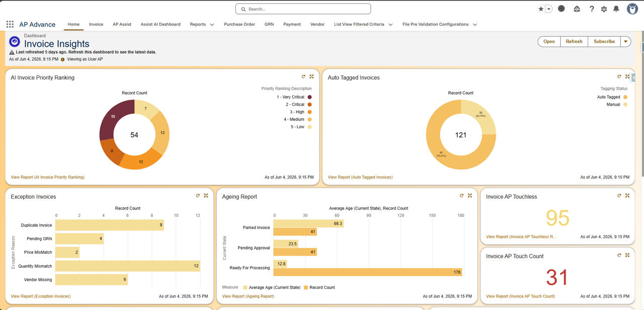Click the Quantity Mismatch bar showing 12

128,266
